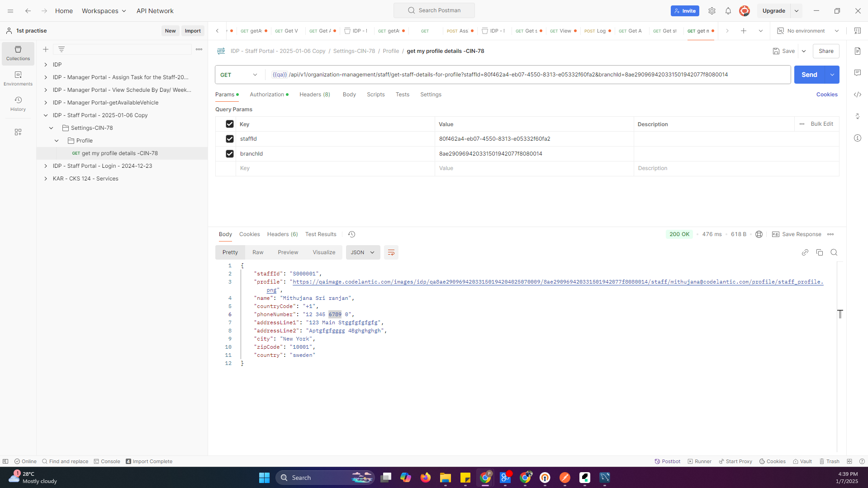Open the GET method dropdown
Screen dimensions: 868x488
pos(239,75)
